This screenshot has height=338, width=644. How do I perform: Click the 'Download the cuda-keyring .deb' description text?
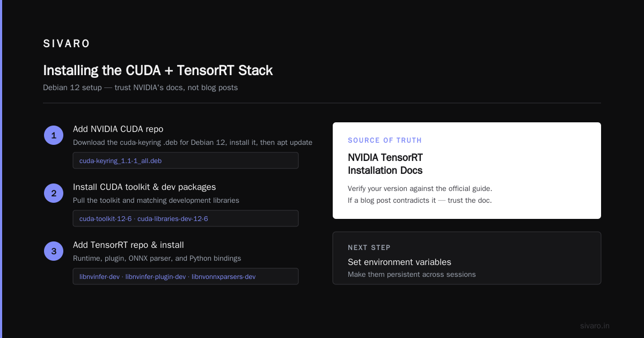click(x=193, y=142)
